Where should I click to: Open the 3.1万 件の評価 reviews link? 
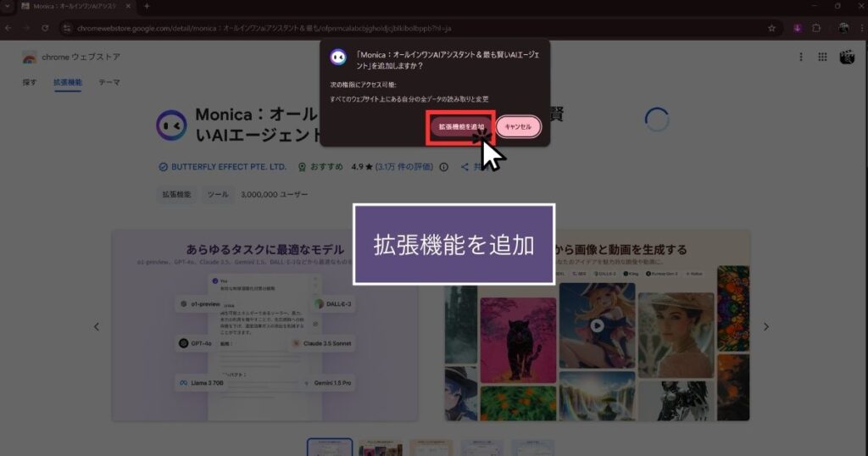click(x=403, y=167)
